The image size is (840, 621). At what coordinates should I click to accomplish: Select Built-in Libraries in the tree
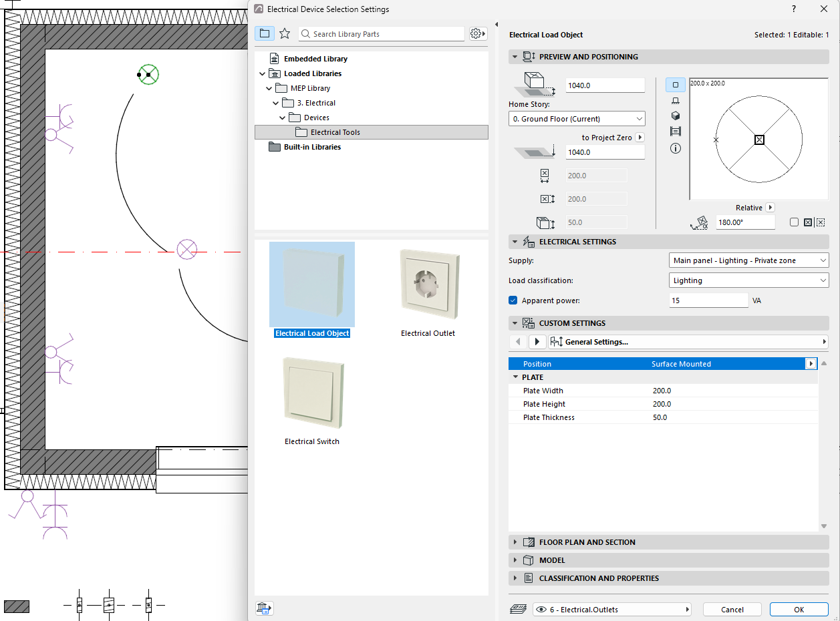(312, 147)
